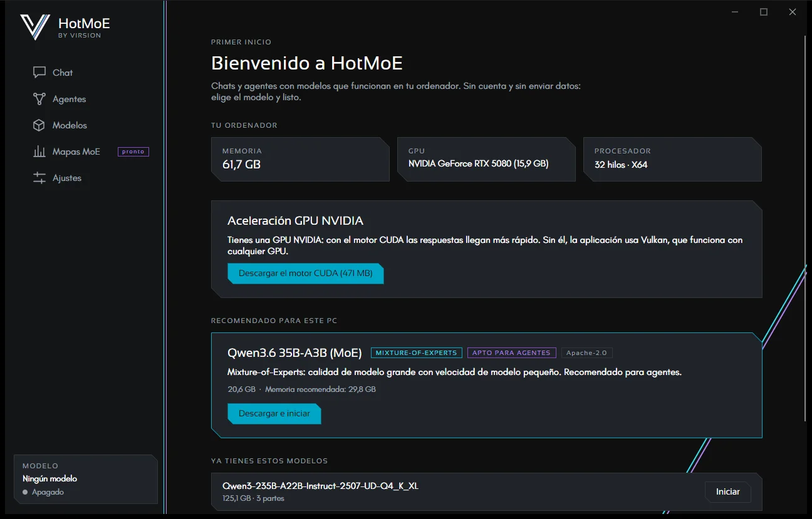Click the Ajustes sliders icon
This screenshot has width=812, height=519.
click(x=39, y=178)
